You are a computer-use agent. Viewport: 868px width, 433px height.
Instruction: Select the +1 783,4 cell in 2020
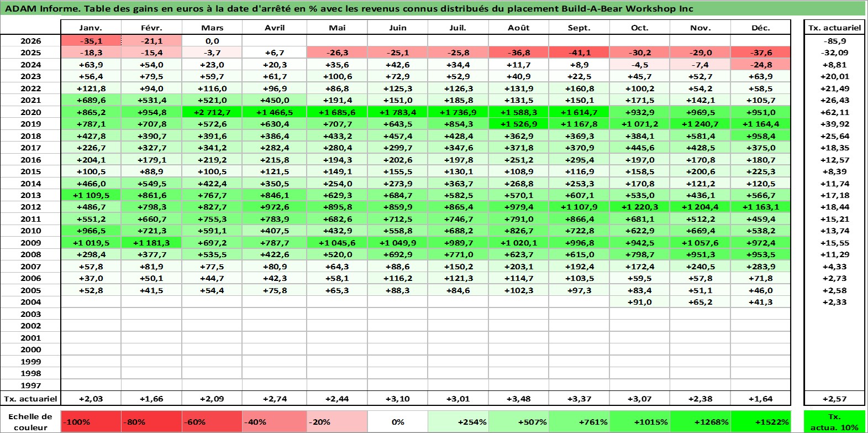(398, 112)
